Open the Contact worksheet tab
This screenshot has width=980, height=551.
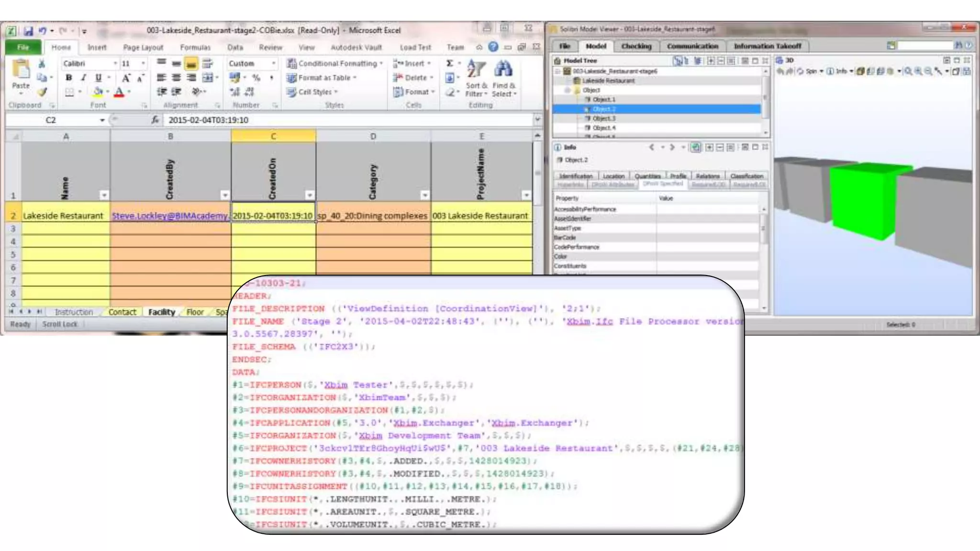pyautogui.click(x=122, y=312)
